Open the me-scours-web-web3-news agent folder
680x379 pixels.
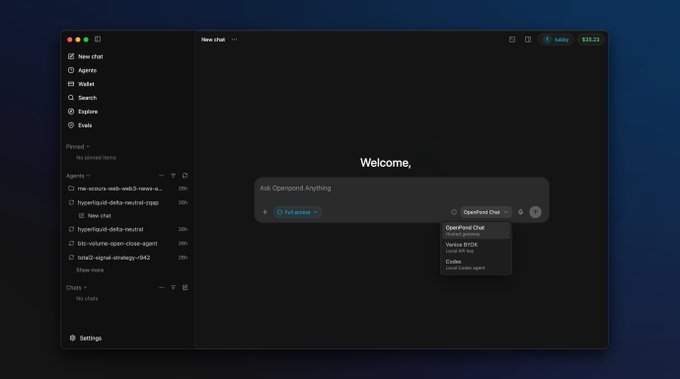(128, 189)
